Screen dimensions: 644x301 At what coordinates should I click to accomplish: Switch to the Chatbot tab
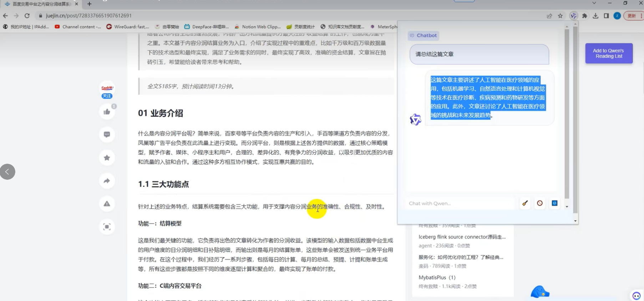(x=424, y=35)
